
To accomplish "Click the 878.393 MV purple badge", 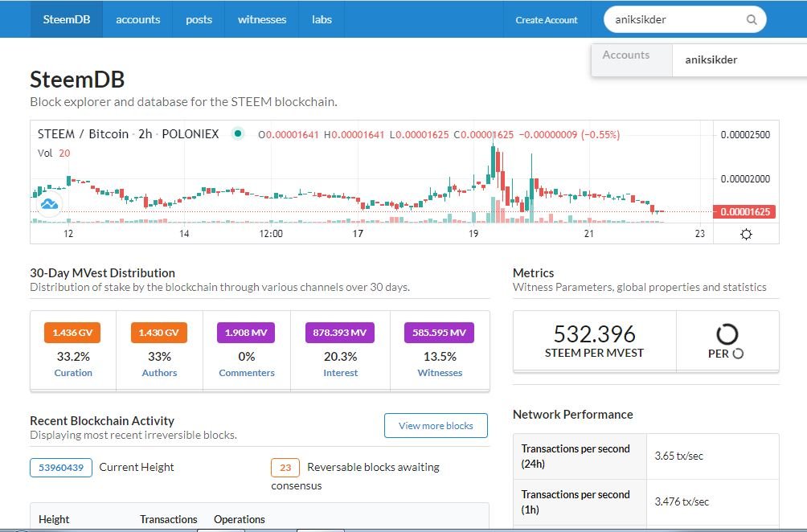I will pyautogui.click(x=340, y=333).
